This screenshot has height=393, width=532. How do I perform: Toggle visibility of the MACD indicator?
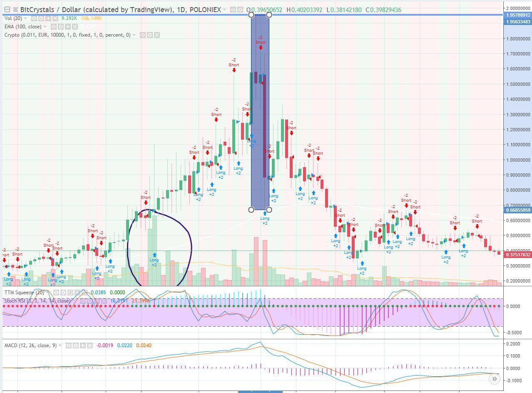coord(69,345)
